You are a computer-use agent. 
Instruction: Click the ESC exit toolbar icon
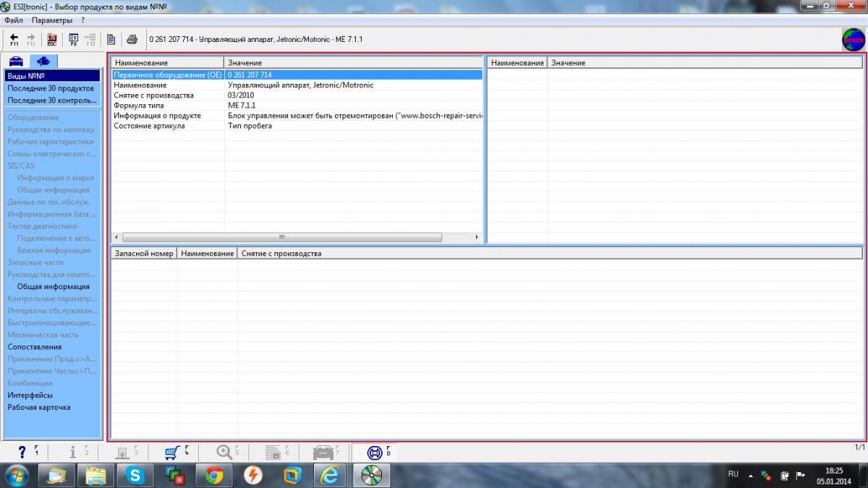[52, 39]
